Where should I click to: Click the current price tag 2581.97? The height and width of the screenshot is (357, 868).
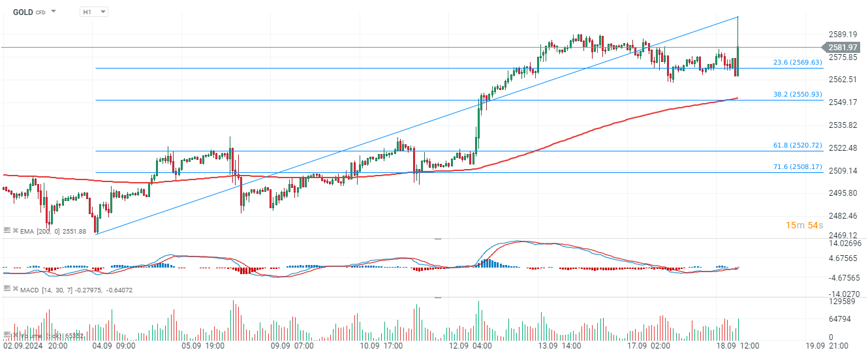click(x=842, y=48)
